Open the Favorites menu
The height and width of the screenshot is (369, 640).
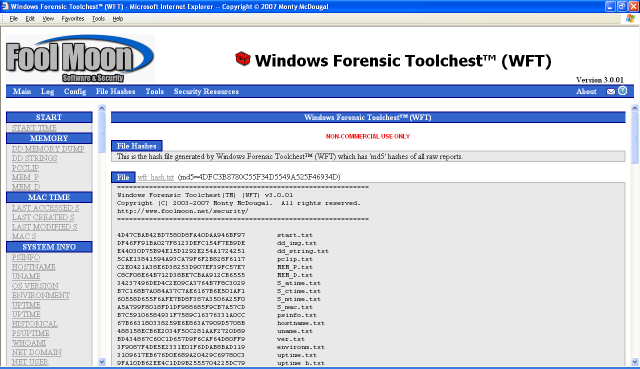pos(73,19)
